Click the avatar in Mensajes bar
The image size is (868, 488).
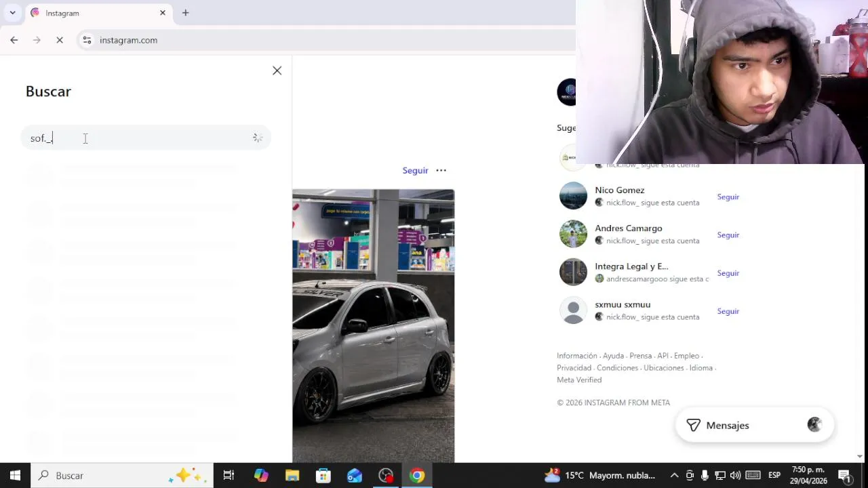(x=814, y=425)
